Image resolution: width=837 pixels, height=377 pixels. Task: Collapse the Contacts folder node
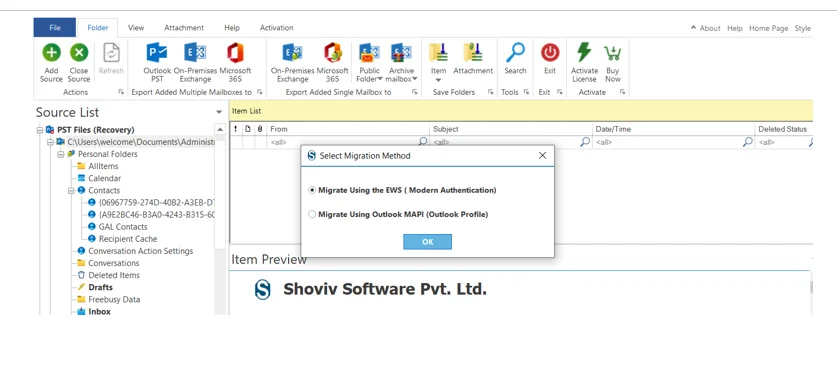pyautogui.click(x=71, y=191)
